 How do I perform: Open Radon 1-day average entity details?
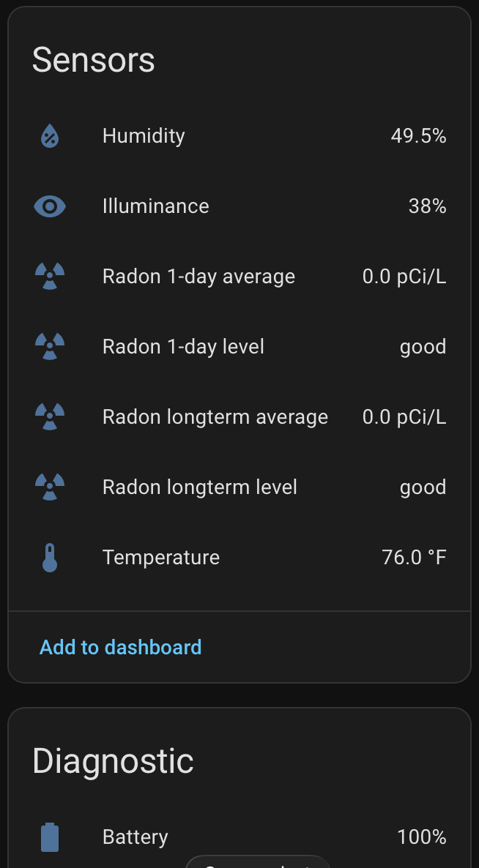tap(239, 276)
